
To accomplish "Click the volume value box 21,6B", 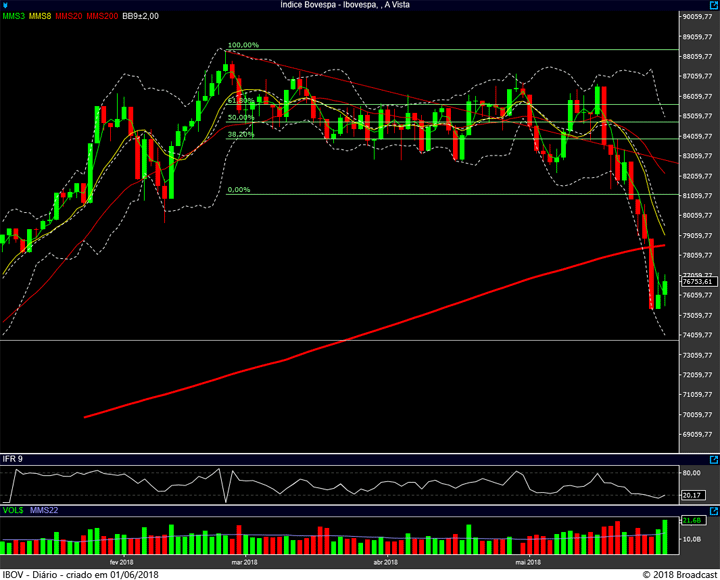I will pos(692,520).
